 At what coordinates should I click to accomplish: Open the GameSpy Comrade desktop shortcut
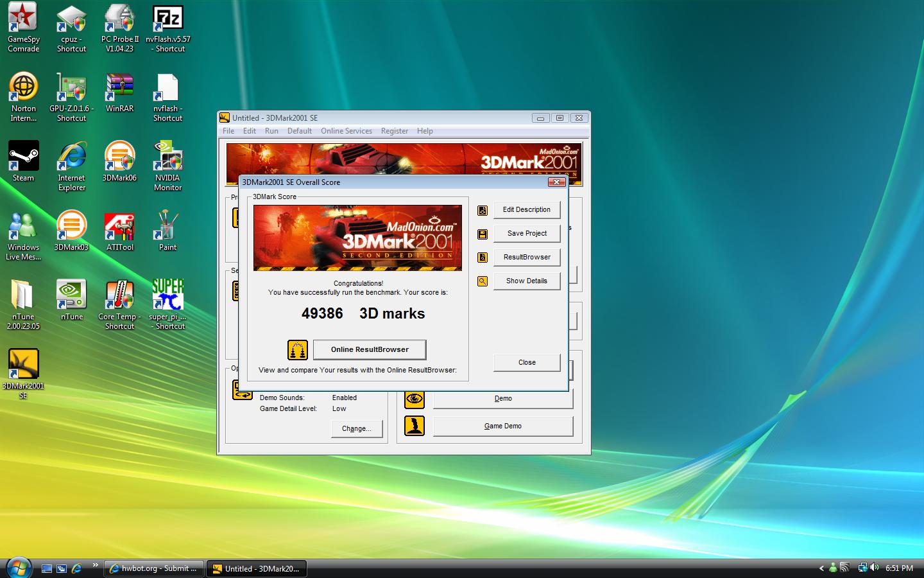pyautogui.click(x=23, y=27)
